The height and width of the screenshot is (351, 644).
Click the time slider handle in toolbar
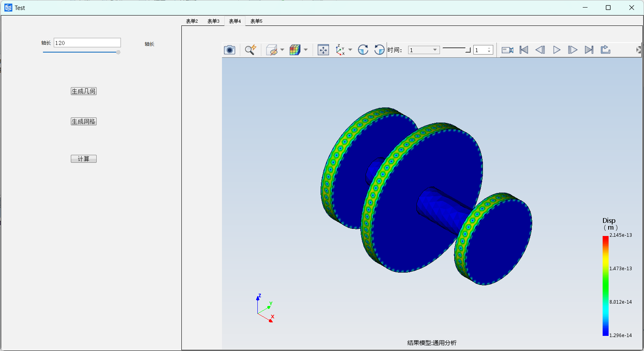[468, 50]
